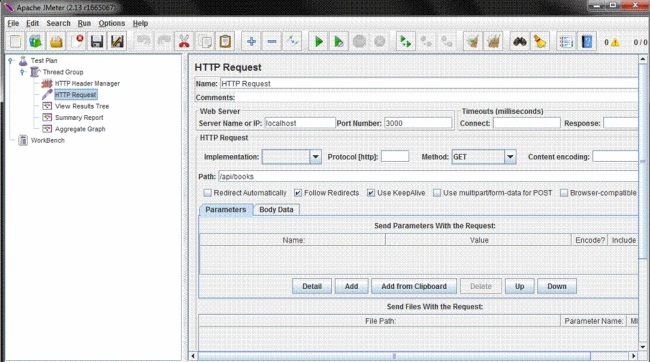Viewport: 650px width, 362px height.
Task: Click the Remote Shutdown All icon
Action: tap(446, 41)
